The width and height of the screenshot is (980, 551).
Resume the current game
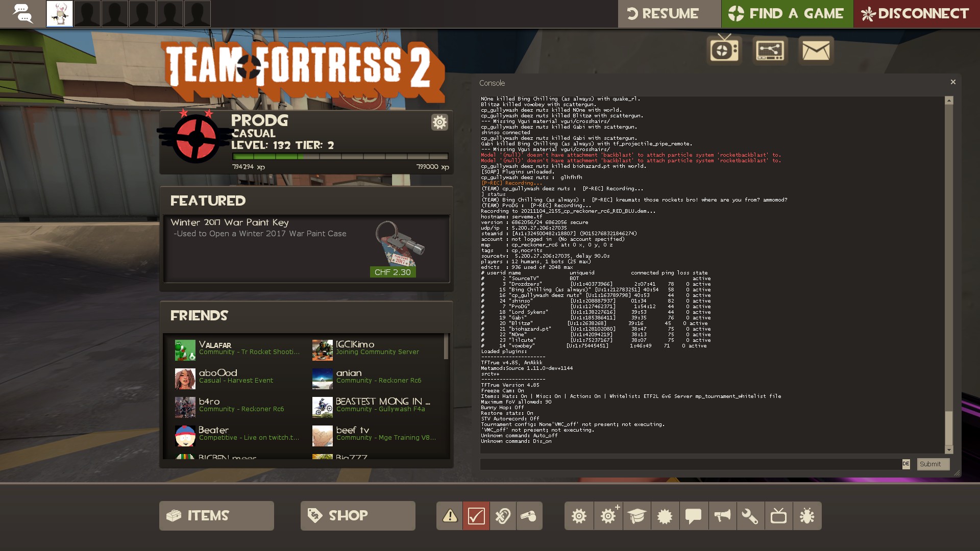click(669, 14)
